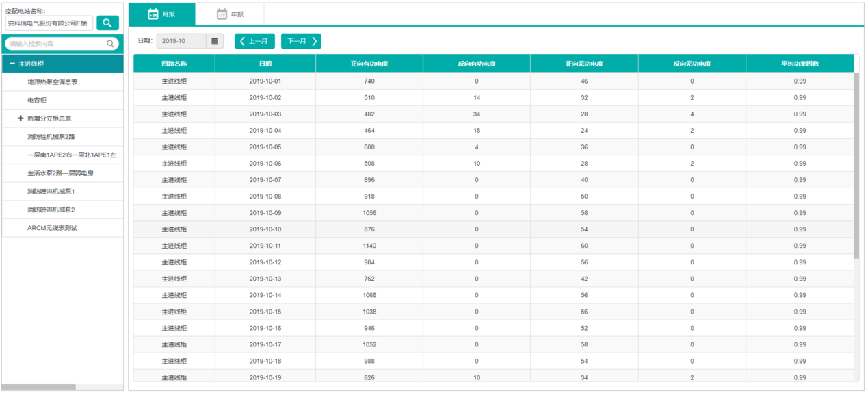Pick 生活水泵2路一层弱电房 from the tree
Screen dimensions: 868x393
60,173
